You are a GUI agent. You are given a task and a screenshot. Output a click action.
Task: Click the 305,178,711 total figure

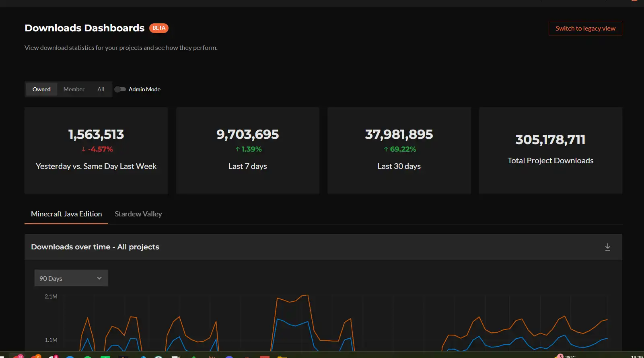pyautogui.click(x=550, y=140)
